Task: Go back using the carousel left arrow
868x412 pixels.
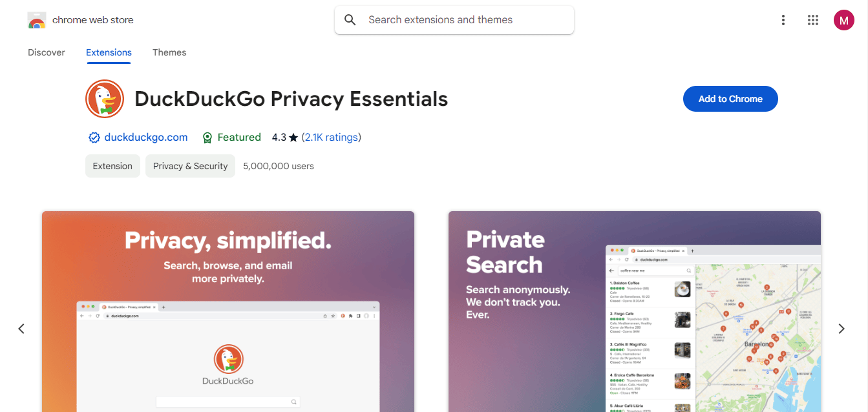Action: tap(21, 328)
